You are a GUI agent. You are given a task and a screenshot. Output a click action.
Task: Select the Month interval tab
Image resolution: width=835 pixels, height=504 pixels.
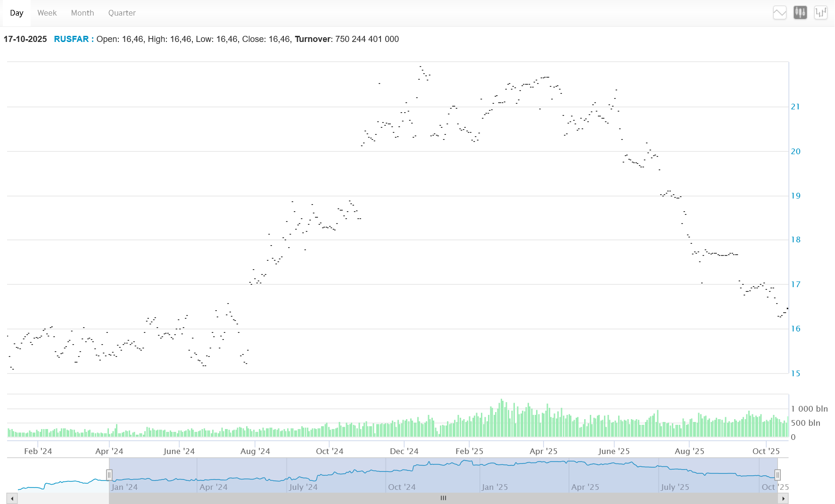coord(83,13)
